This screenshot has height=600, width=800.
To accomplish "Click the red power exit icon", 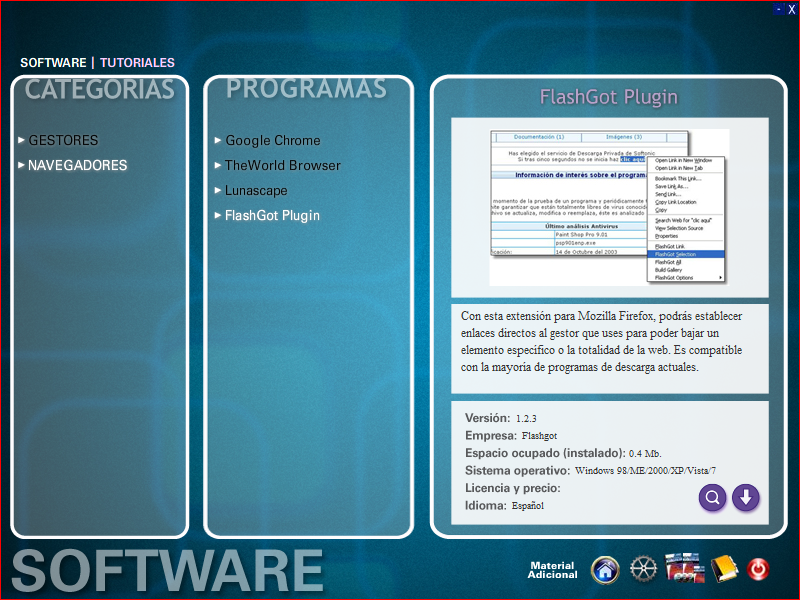I will [x=758, y=569].
